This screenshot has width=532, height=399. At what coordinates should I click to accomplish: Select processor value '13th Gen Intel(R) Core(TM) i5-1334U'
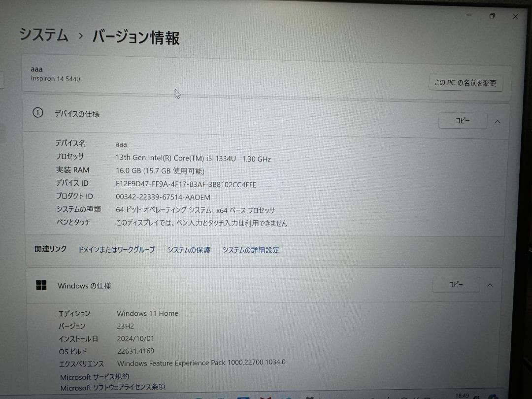(x=176, y=158)
